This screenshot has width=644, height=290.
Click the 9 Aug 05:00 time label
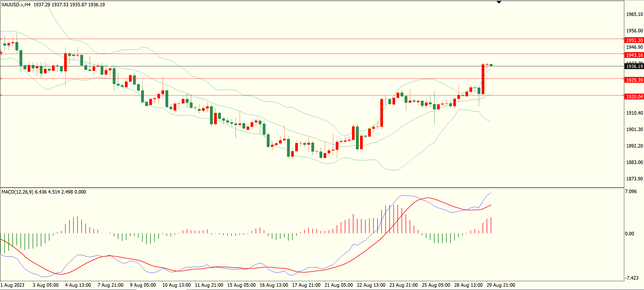[x=143, y=285]
